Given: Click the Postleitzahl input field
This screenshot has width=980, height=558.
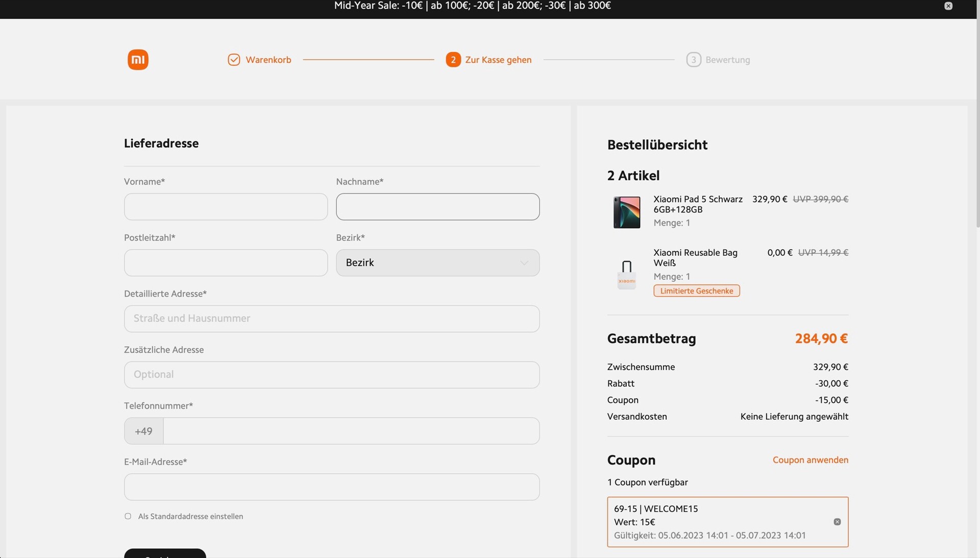Looking at the screenshot, I should tap(226, 263).
